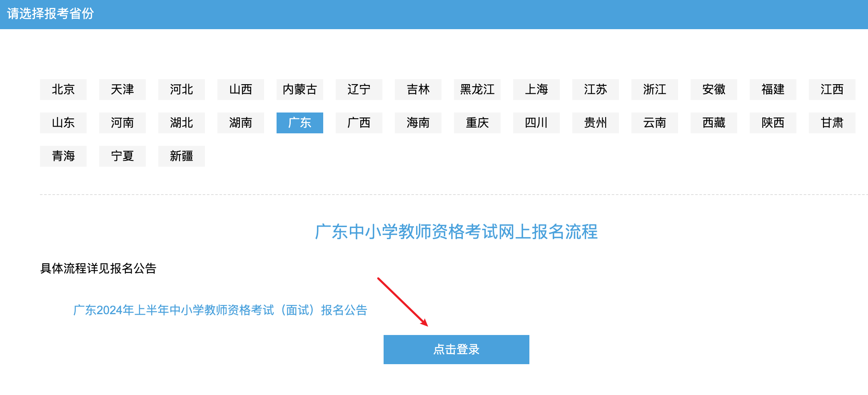Choose 上海 from the province list
This screenshot has width=868, height=395.
click(536, 90)
